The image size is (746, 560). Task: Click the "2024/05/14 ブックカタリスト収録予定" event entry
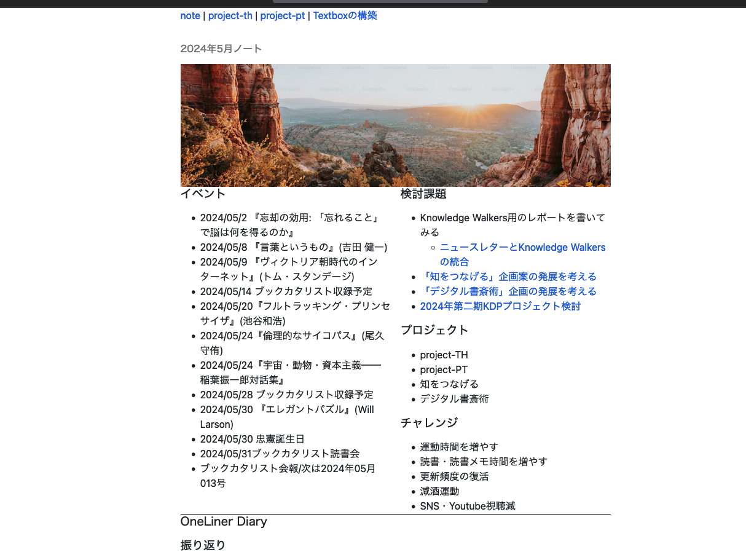286,291
